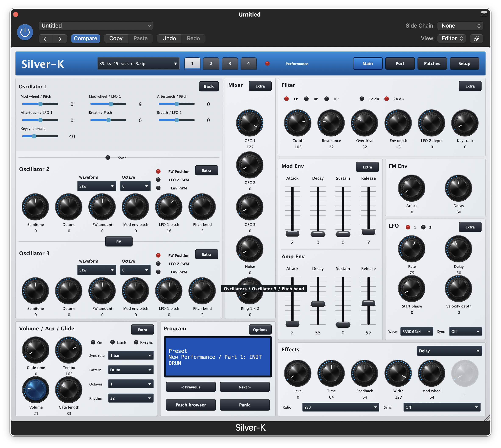501x448 pixels.
Task: Click the Undo button
Action: (x=169, y=38)
